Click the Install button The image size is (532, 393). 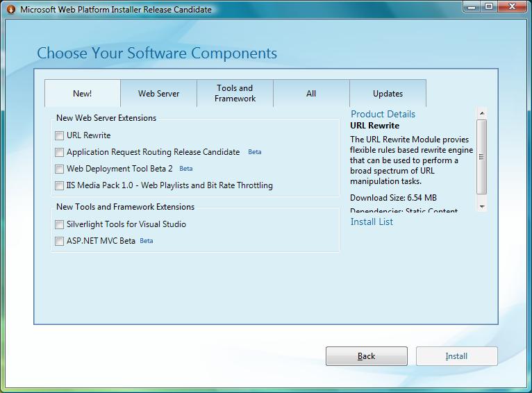pyautogui.click(x=457, y=356)
